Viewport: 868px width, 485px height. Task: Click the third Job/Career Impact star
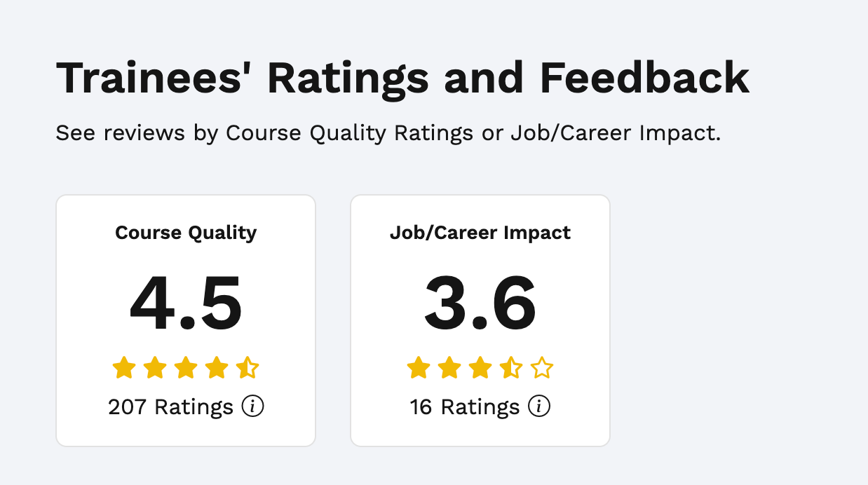tap(480, 368)
